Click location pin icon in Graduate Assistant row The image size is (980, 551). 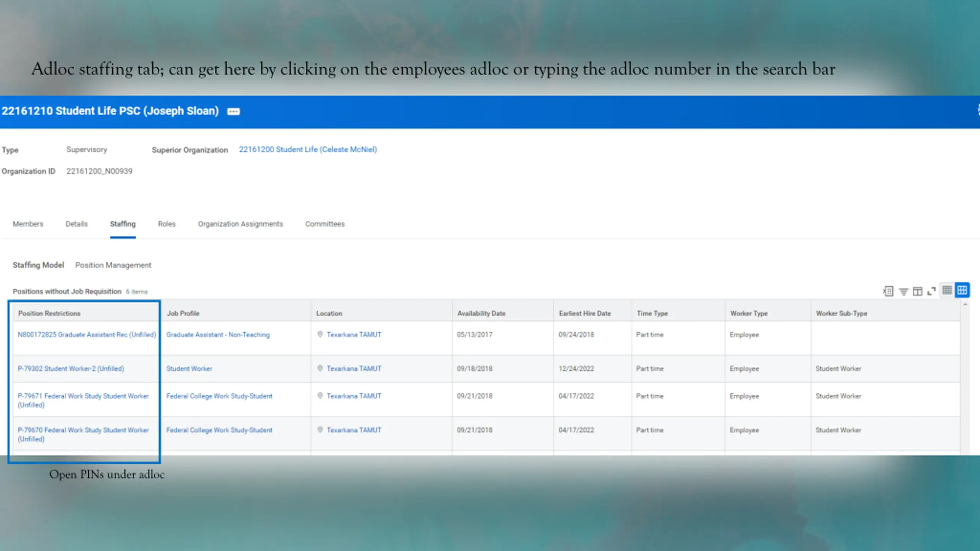pos(320,334)
